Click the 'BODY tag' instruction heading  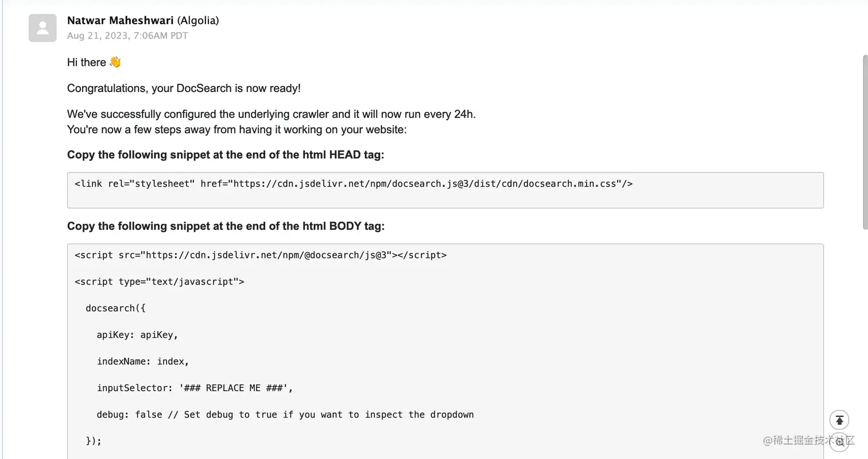226,226
